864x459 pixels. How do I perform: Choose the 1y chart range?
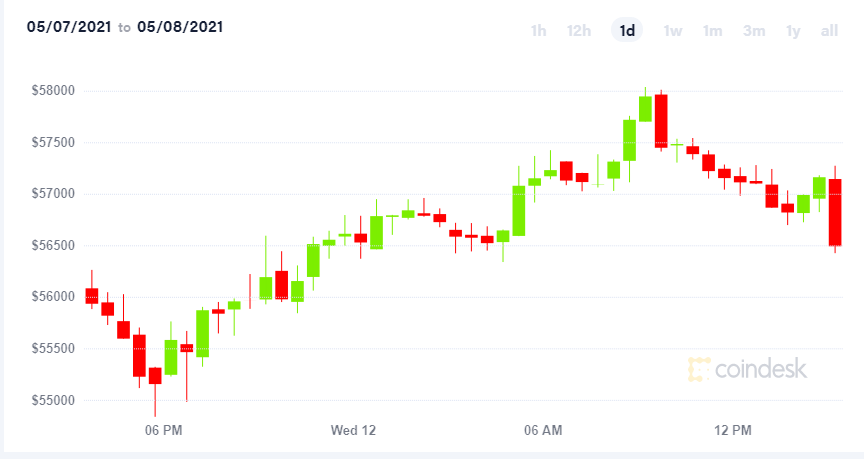click(x=793, y=31)
